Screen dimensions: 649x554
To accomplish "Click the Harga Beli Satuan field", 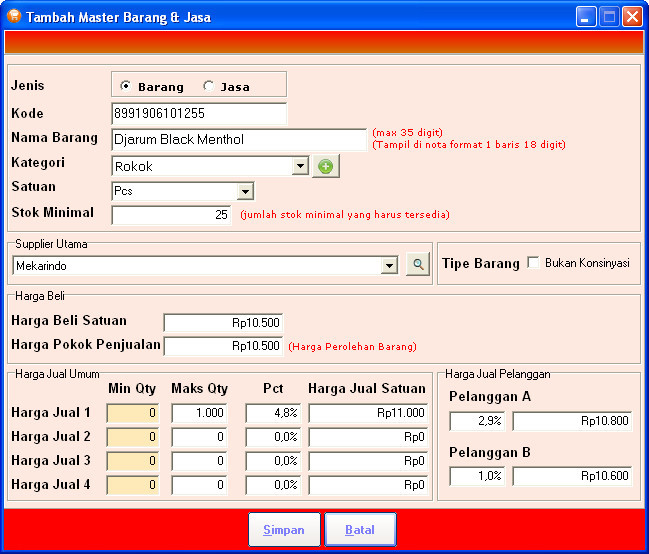I will click(223, 323).
